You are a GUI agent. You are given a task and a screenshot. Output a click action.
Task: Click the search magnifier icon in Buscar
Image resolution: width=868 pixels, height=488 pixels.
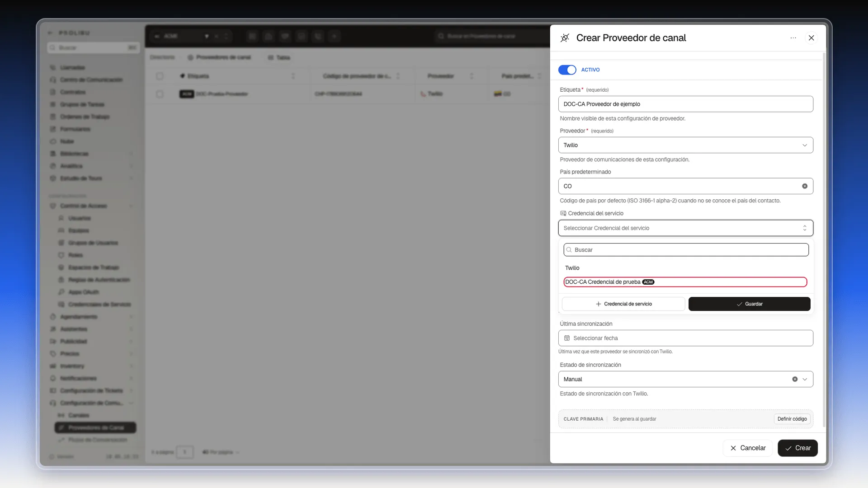pyautogui.click(x=569, y=250)
